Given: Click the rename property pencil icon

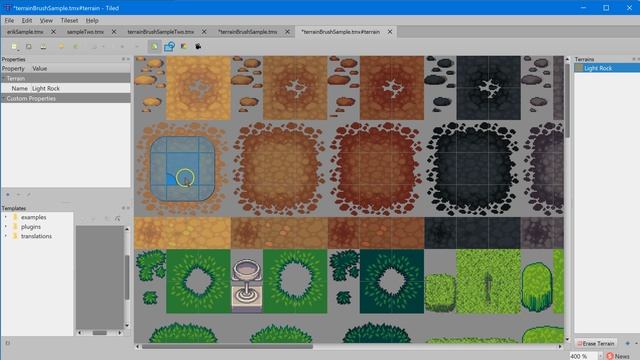Looking at the screenshot, I should pos(28,195).
